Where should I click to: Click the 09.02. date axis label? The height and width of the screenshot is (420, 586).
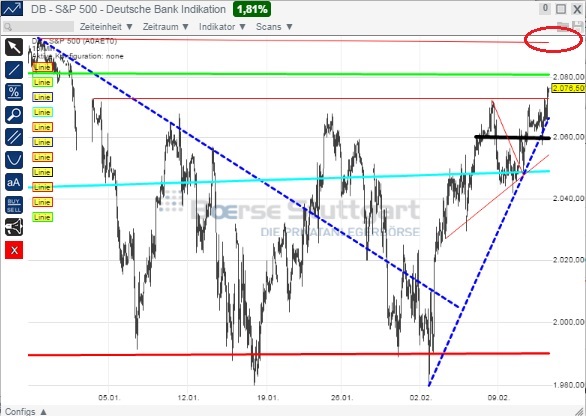coord(498,397)
